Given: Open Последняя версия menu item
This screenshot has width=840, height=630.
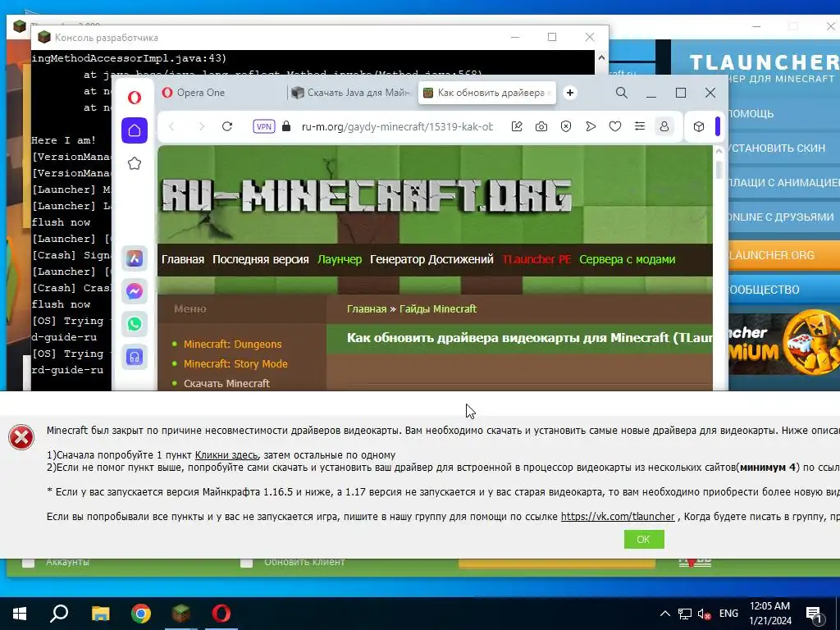Looking at the screenshot, I should pyautogui.click(x=260, y=259).
